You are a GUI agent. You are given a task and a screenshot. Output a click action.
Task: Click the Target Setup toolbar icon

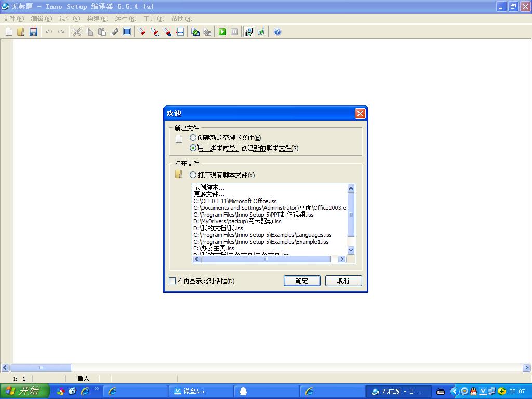point(249,32)
